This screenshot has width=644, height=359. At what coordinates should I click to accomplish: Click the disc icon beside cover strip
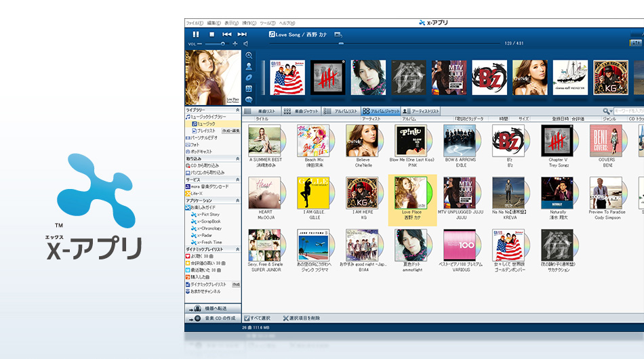(x=249, y=77)
